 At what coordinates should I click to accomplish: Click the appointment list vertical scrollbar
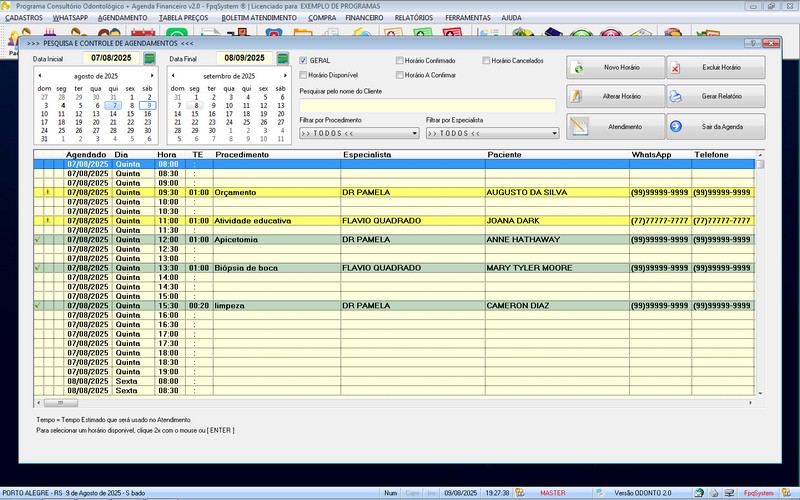pyautogui.click(x=760, y=280)
